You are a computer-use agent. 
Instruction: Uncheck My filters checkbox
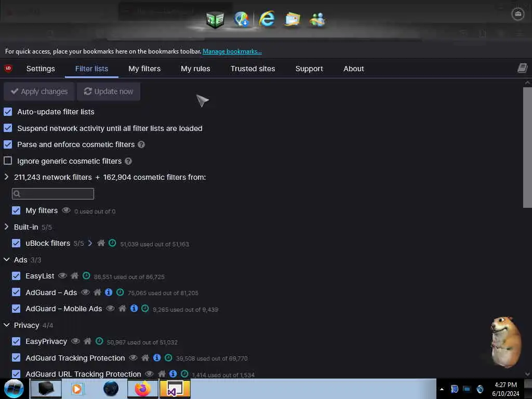click(x=16, y=210)
